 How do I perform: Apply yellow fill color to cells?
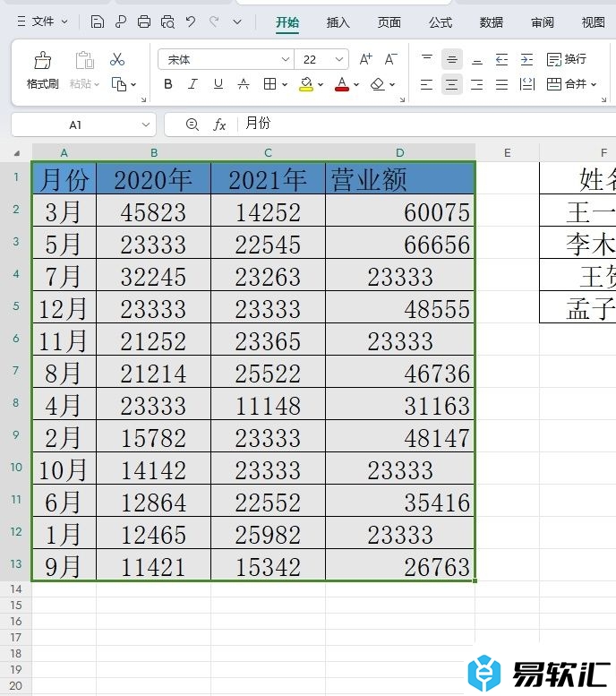[x=306, y=84]
